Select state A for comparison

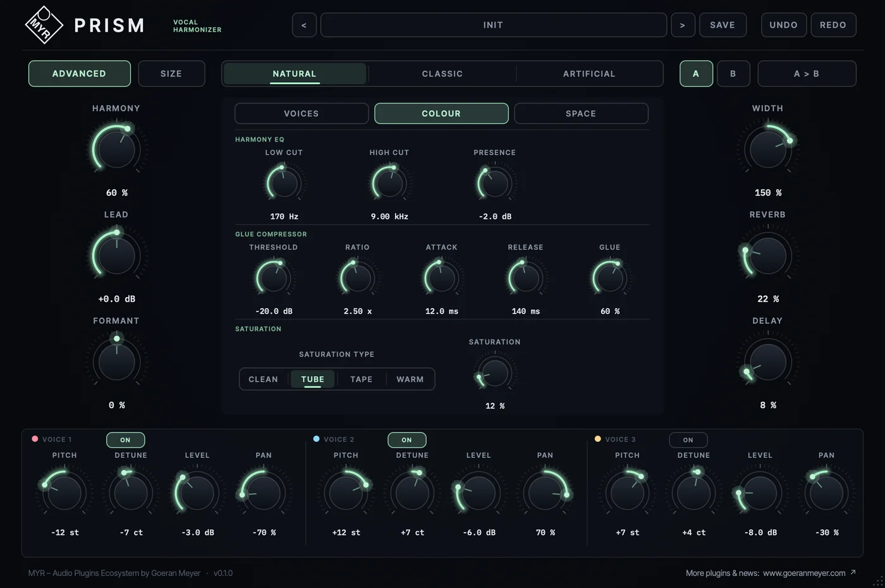696,74
